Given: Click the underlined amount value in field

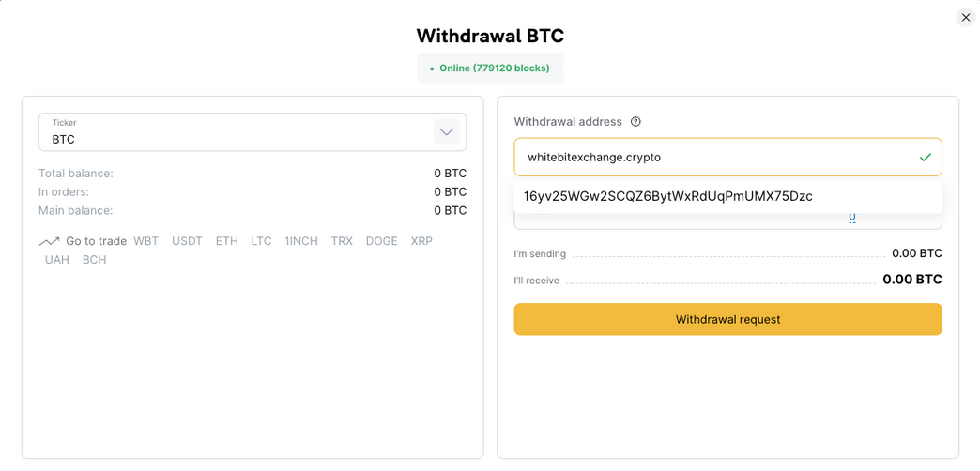Looking at the screenshot, I should (x=852, y=218).
